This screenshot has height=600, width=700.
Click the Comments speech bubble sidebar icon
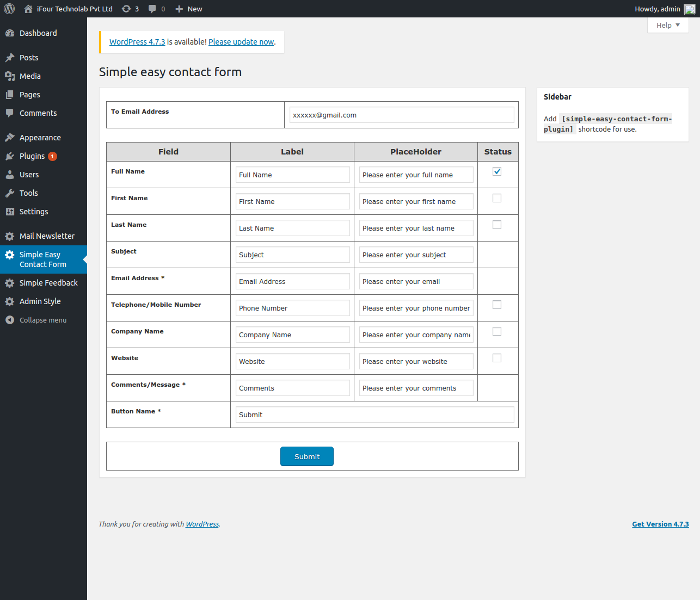tap(10, 113)
